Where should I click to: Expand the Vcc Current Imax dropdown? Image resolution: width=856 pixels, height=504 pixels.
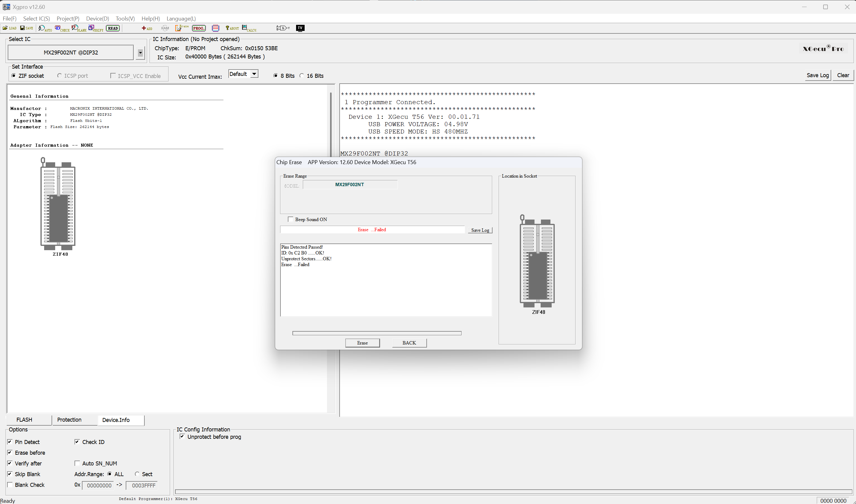click(x=254, y=74)
